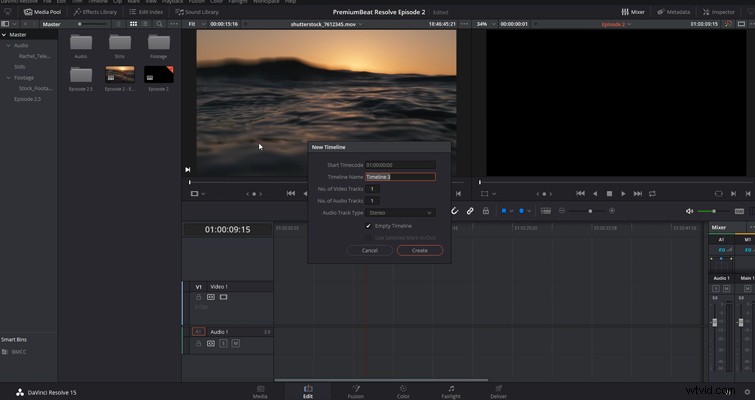Click the loop playback icon

[652, 194]
